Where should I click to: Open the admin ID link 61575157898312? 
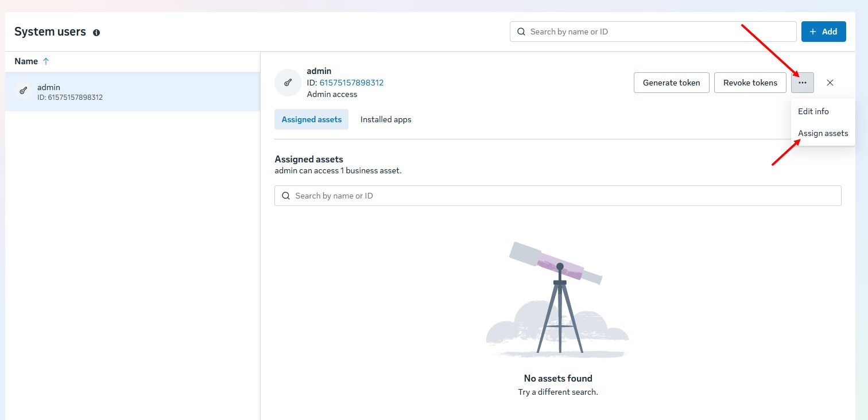tap(351, 83)
